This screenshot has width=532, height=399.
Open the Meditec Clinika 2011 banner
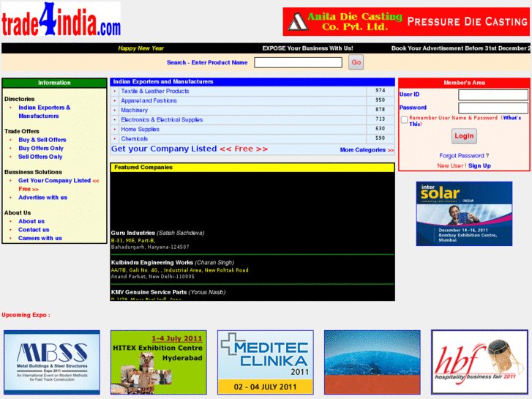click(x=266, y=362)
